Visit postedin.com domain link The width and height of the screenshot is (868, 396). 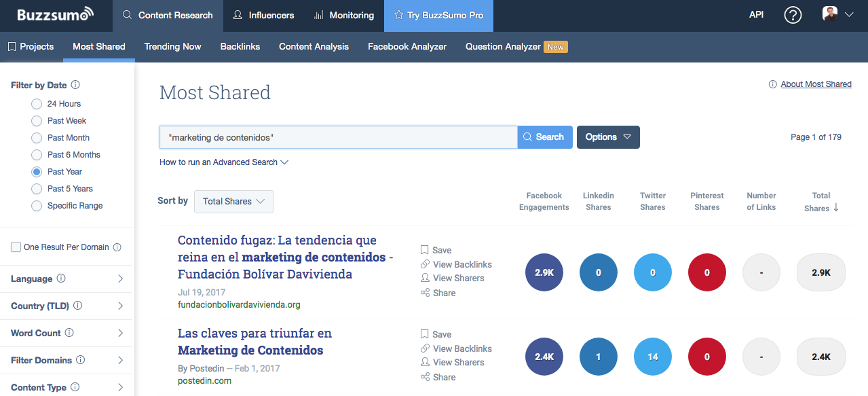[x=204, y=381]
